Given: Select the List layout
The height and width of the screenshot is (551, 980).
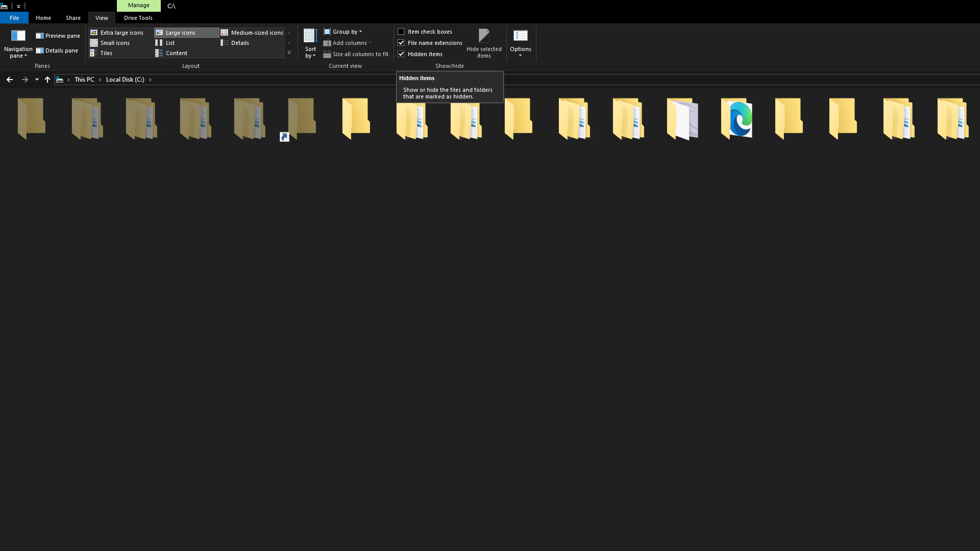Looking at the screenshot, I should 186,43.
